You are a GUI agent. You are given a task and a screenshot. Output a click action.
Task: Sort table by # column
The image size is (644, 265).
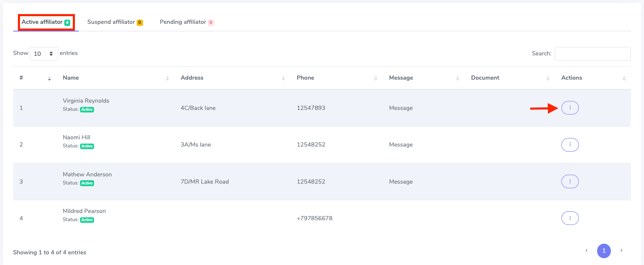point(21,78)
